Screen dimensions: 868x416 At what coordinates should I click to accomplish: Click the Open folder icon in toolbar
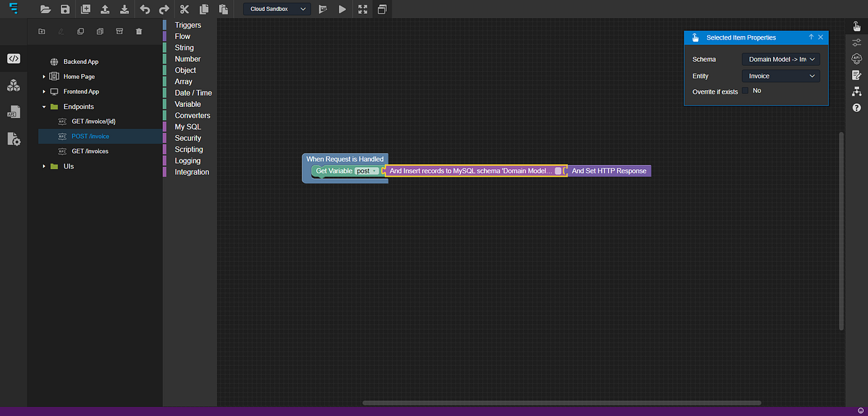pos(46,10)
